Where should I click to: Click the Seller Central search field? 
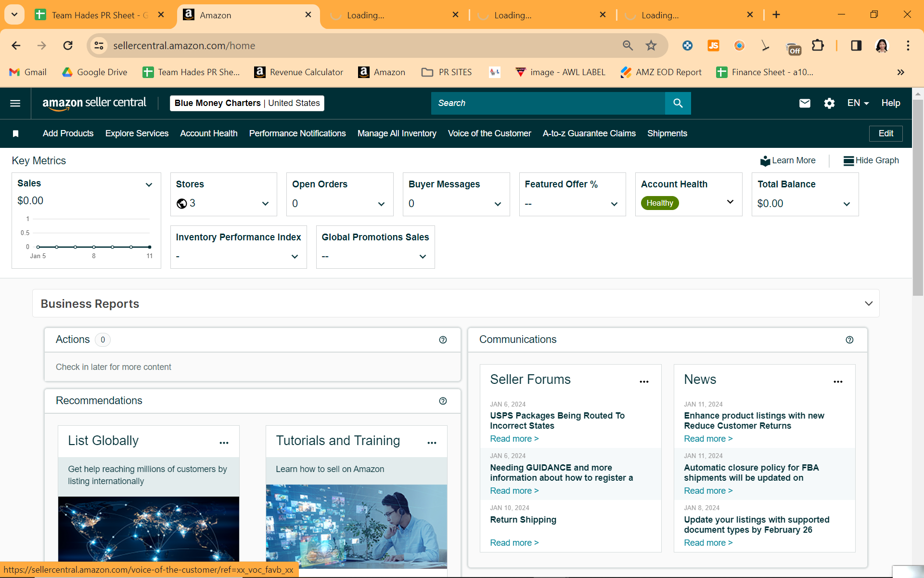548,103
